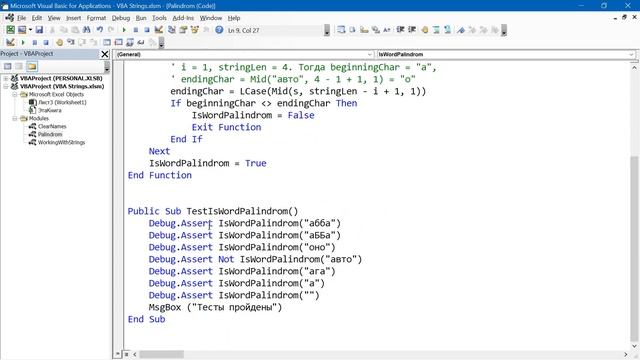
Task: Open the Immediate Window icon
Action: tap(118, 42)
